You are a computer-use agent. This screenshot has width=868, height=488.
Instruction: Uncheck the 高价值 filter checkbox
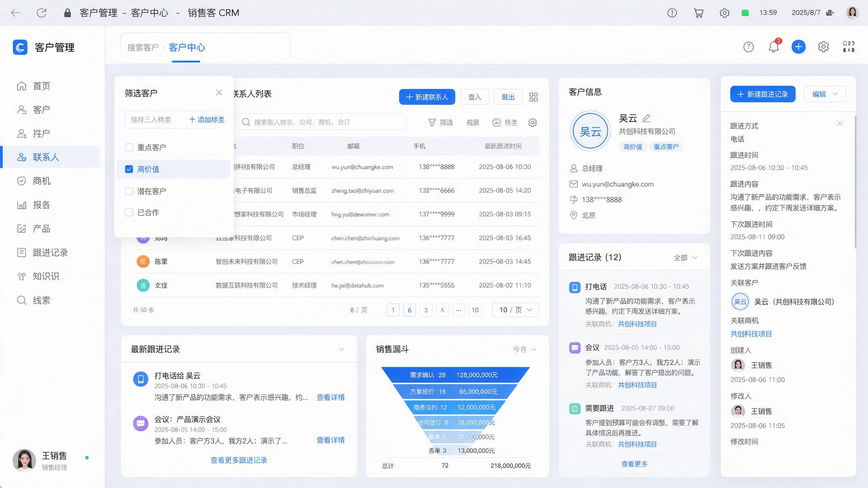(x=129, y=169)
